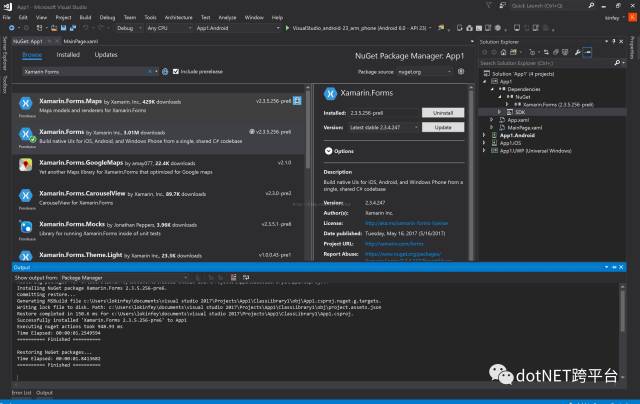Select Xamarin.Forms.Theme.Light package
The image size is (640, 404).
tap(159, 255)
